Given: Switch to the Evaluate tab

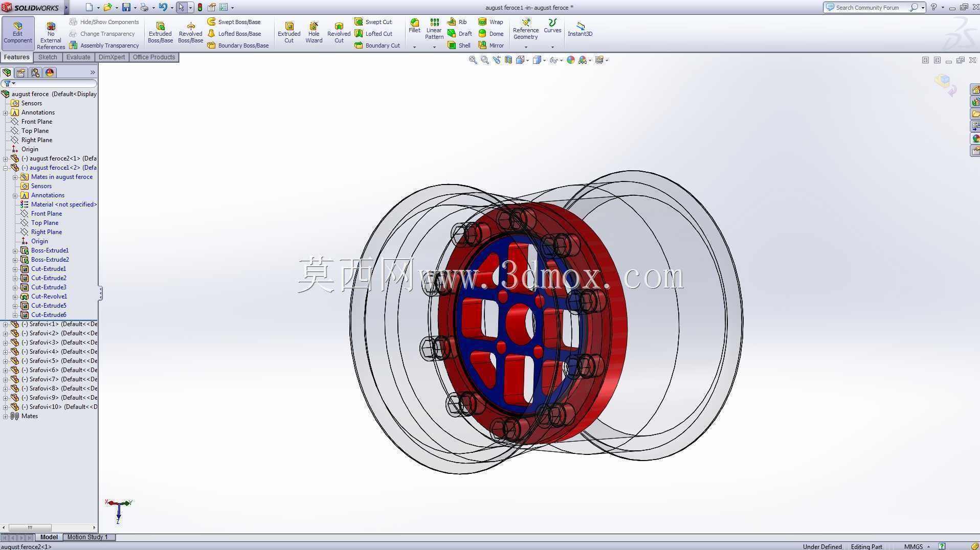Looking at the screenshot, I should coord(78,57).
